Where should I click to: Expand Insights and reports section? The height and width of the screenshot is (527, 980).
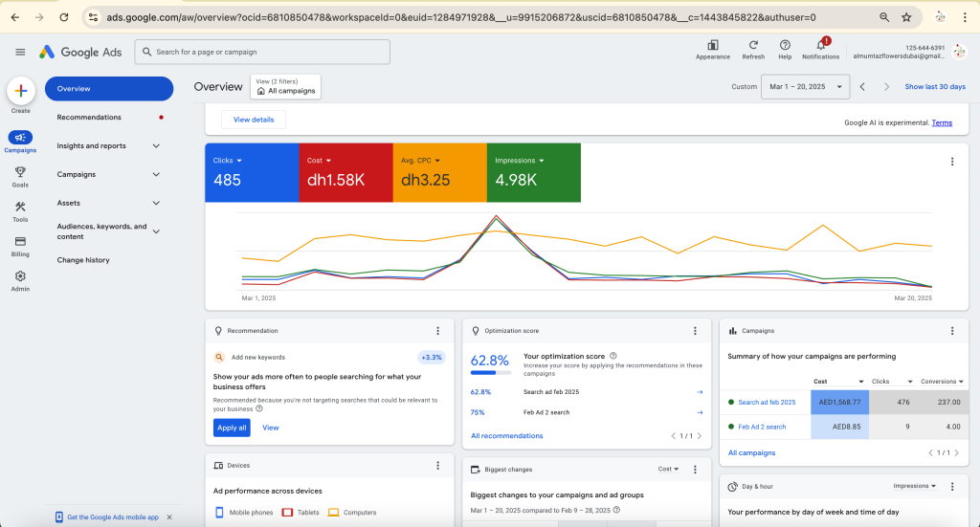coord(156,146)
